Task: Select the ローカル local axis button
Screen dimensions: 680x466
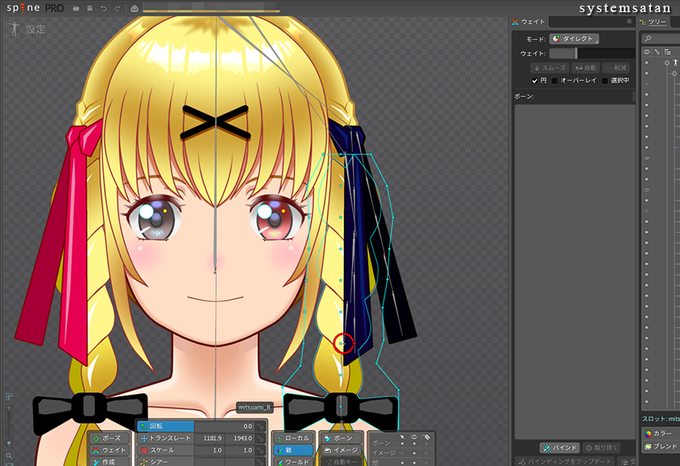Action: click(x=293, y=438)
